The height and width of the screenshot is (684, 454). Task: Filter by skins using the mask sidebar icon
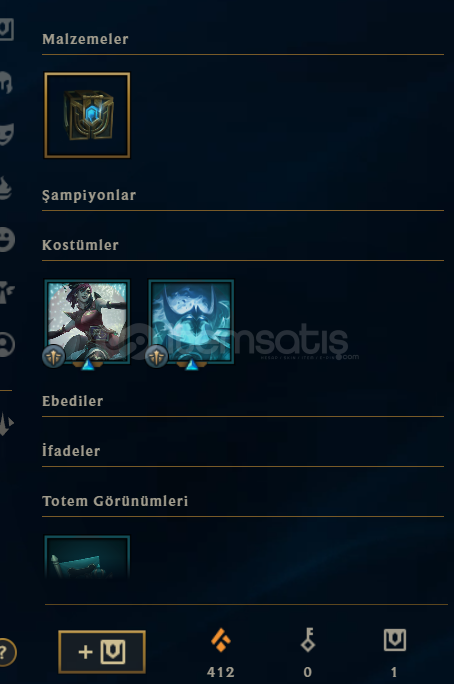[7, 134]
